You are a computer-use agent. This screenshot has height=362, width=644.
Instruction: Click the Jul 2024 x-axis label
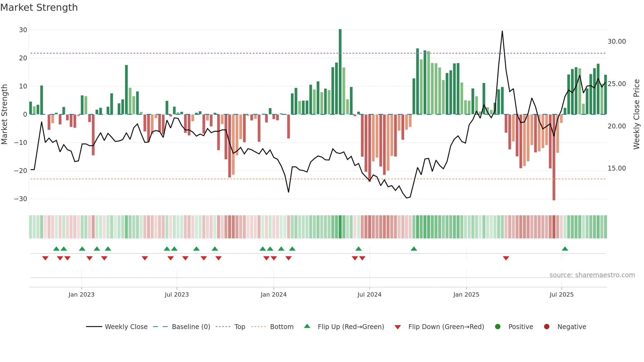369,294
